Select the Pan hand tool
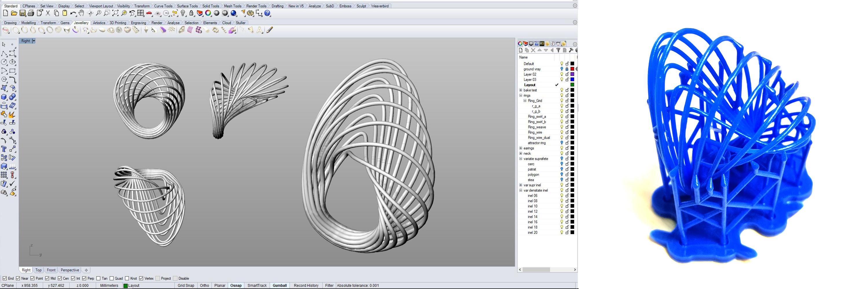 pos(81,13)
